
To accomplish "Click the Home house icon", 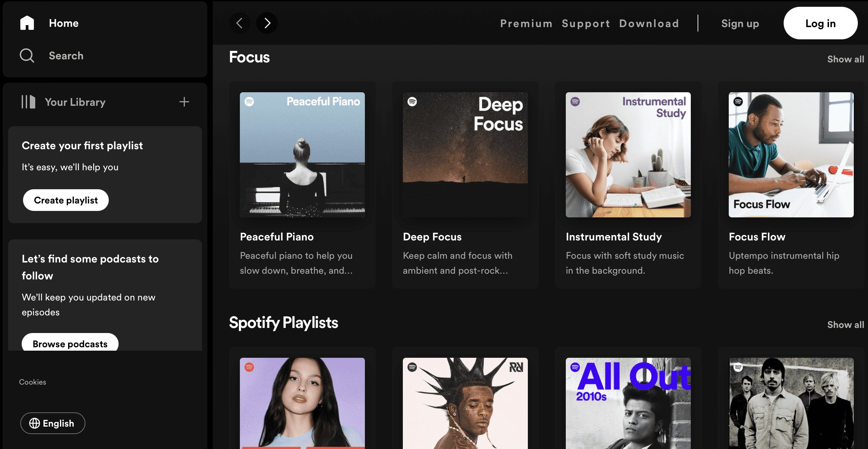I will click(27, 23).
